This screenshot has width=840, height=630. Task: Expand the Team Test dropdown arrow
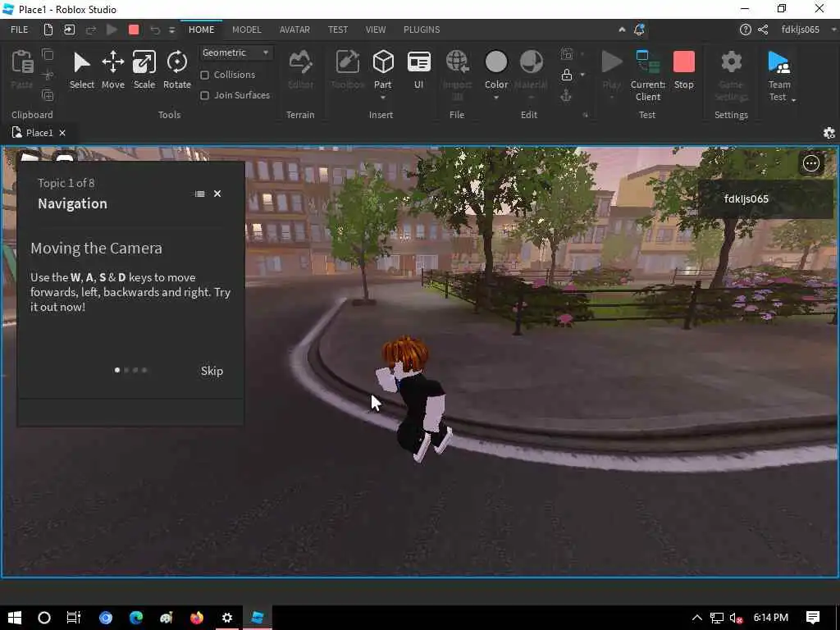click(793, 99)
